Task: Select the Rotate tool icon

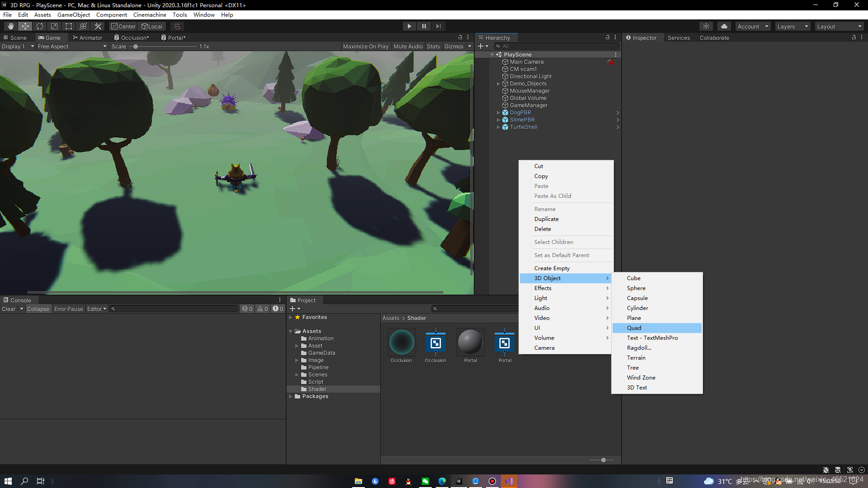Action: click(x=40, y=26)
